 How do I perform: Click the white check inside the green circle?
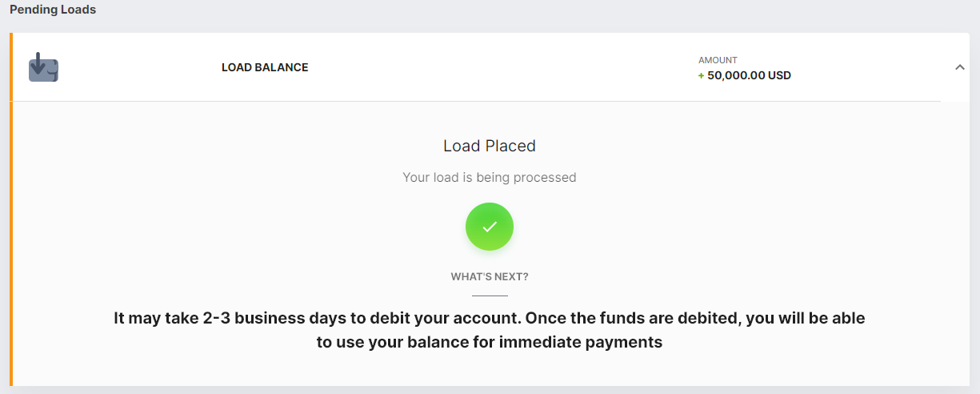tap(490, 227)
